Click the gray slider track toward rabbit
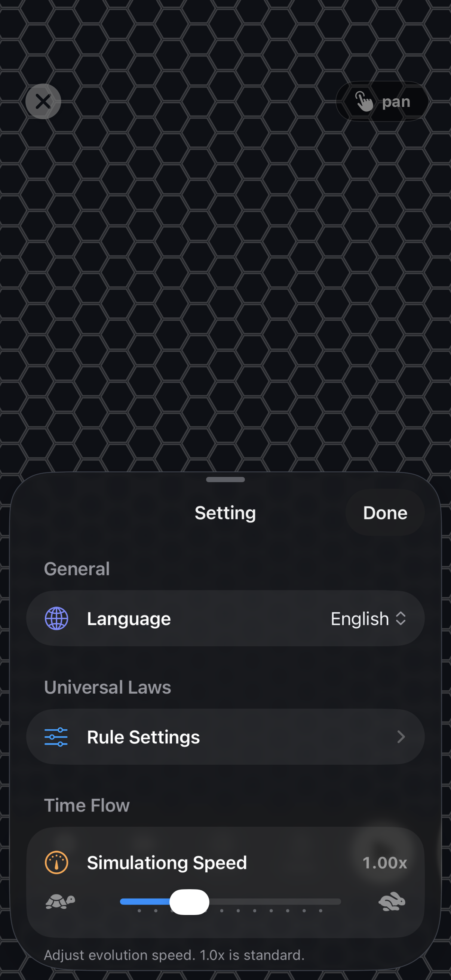The image size is (451, 980). point(275,902)
